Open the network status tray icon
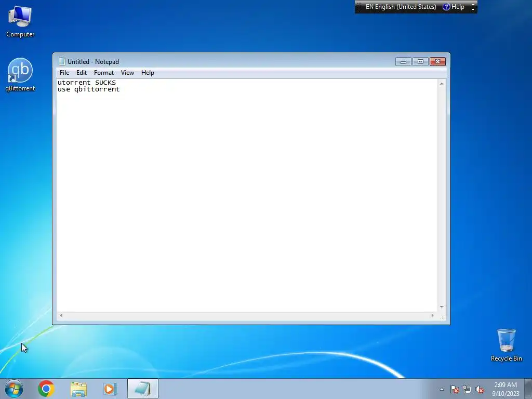The height and width of the screenshot is (399, 532). pyautogui.click(x=467, y=389)
